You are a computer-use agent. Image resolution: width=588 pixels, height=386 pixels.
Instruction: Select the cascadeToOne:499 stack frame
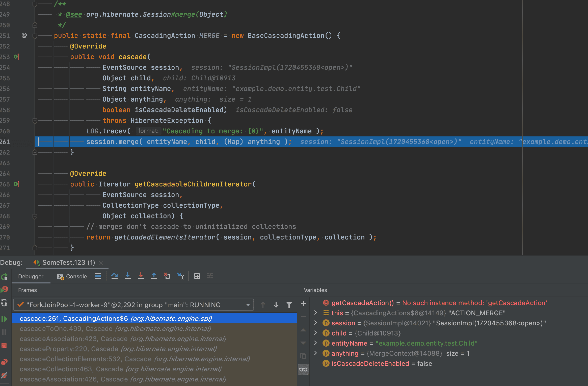point(154,329)
